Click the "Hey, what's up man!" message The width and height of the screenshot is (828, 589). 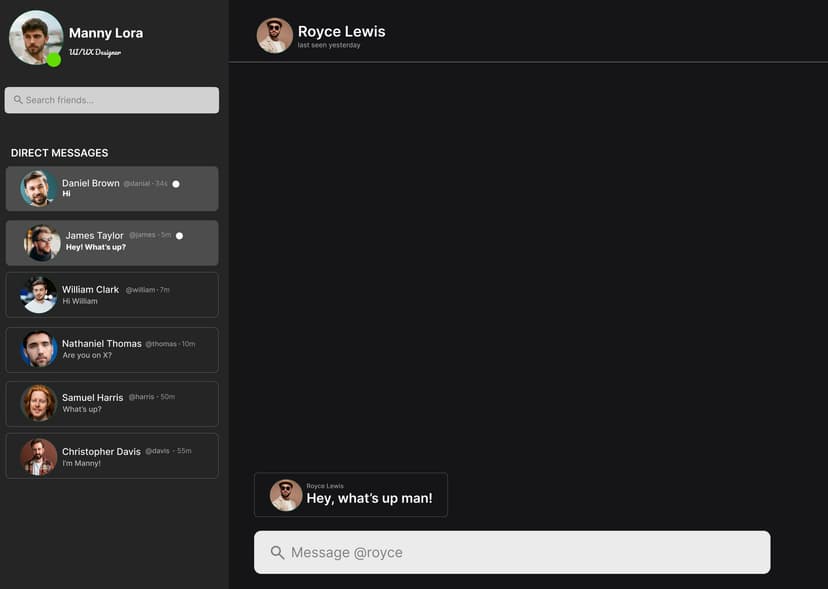click(x=369, y=498)
